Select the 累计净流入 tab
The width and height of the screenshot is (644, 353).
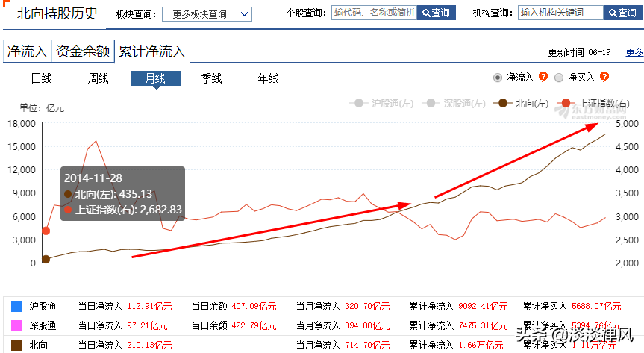pos(152,51)
